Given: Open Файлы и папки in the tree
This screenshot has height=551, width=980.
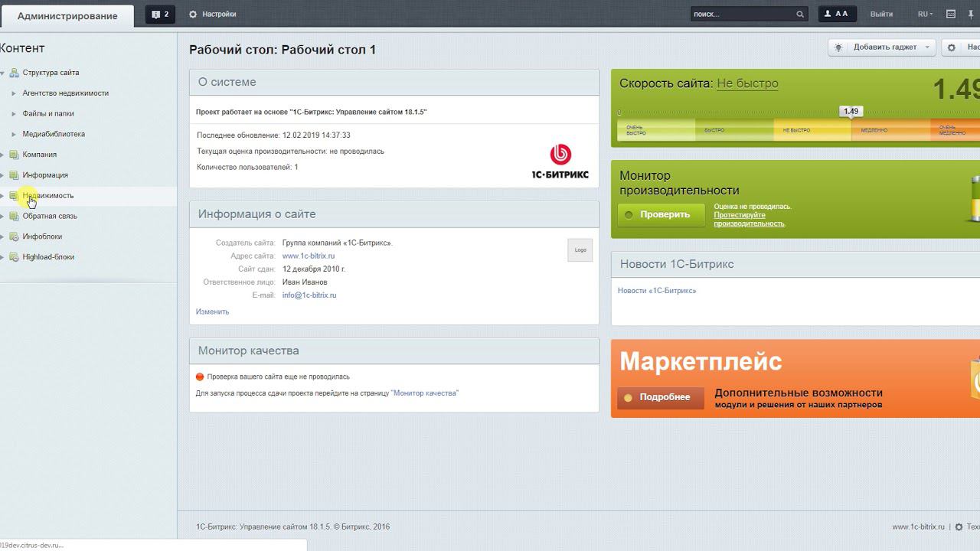Looking at the screenshot, I should [48, 114].
